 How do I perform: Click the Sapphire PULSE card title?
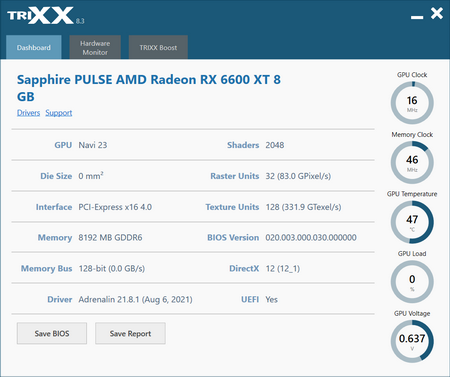[x=149, y=88]
